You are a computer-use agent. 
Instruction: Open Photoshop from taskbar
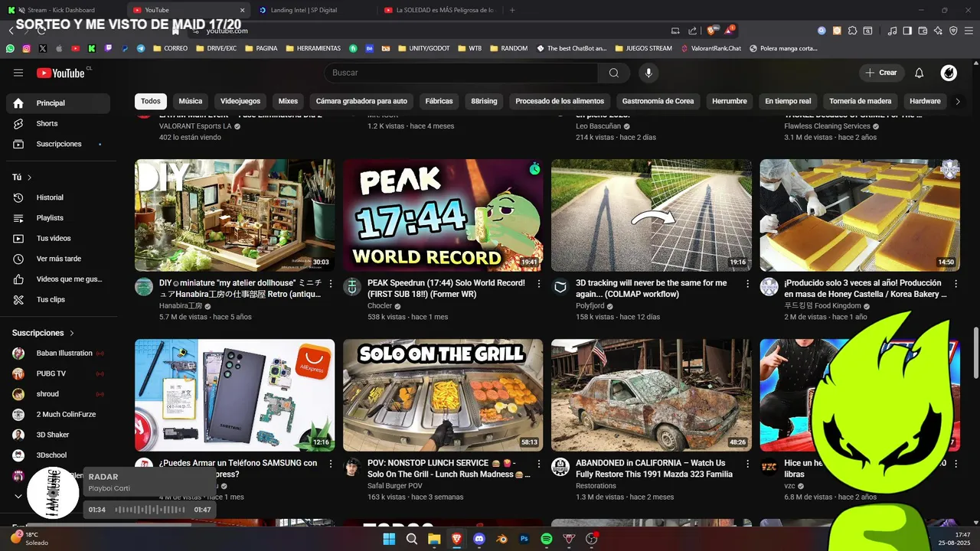524,539
